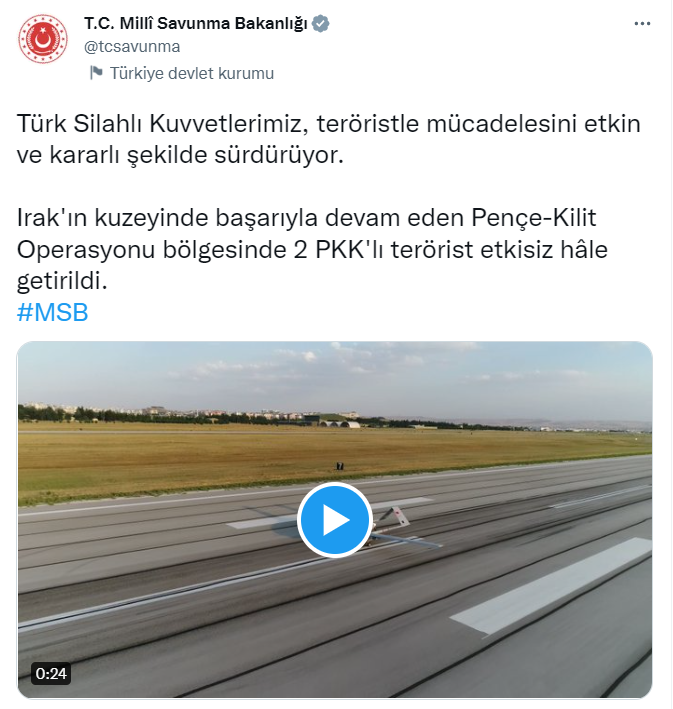This screenshot has width=673, height=709.
Task: Click the city skyline in the video
Action: [x=190, y=411]
